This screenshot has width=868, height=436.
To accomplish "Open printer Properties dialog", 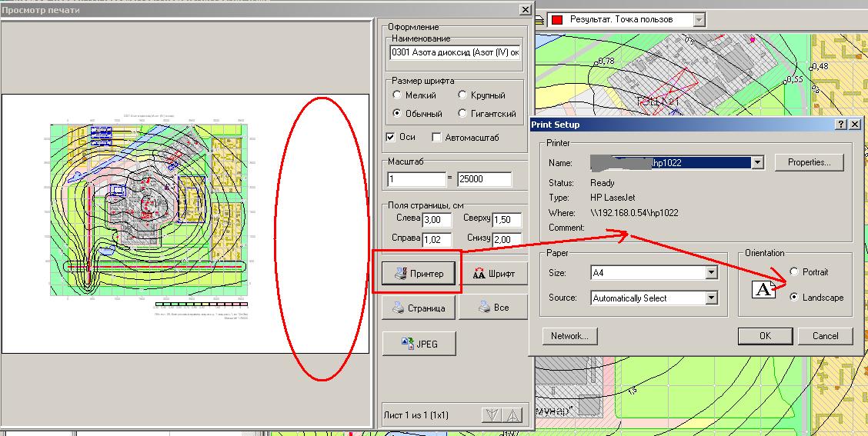I will [809, 162].
